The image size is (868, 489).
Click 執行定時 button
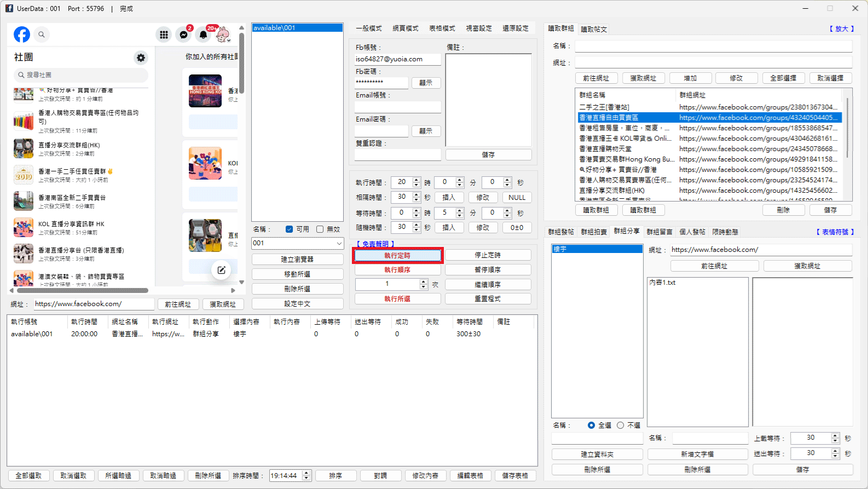click(x=397, y=256)
